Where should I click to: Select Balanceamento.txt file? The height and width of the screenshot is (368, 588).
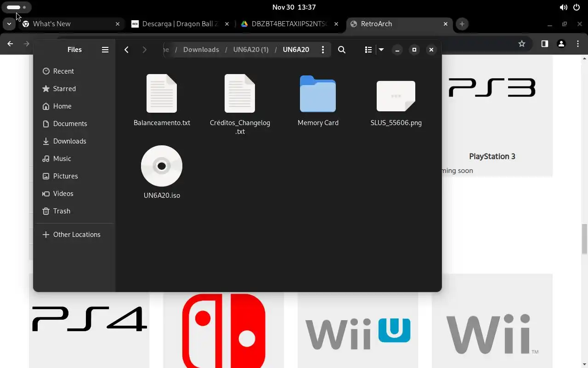(162, 100)
